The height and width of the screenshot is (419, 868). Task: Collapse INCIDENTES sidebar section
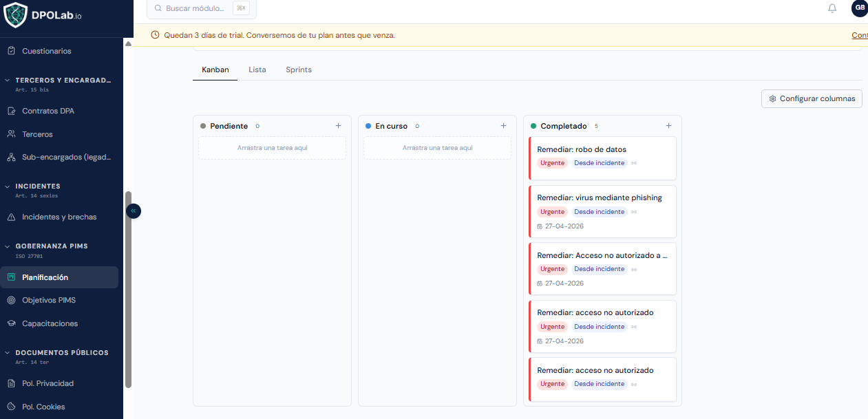pos(8,186)
